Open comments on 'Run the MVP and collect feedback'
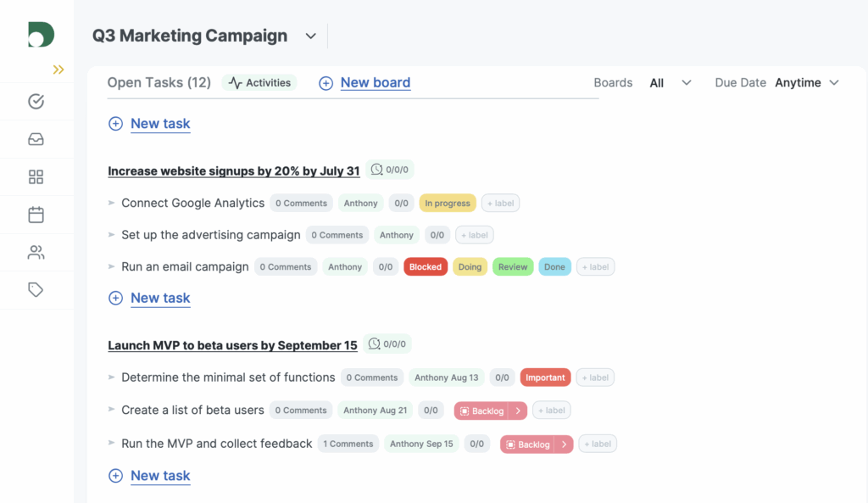868x503 pixels. 348,443
